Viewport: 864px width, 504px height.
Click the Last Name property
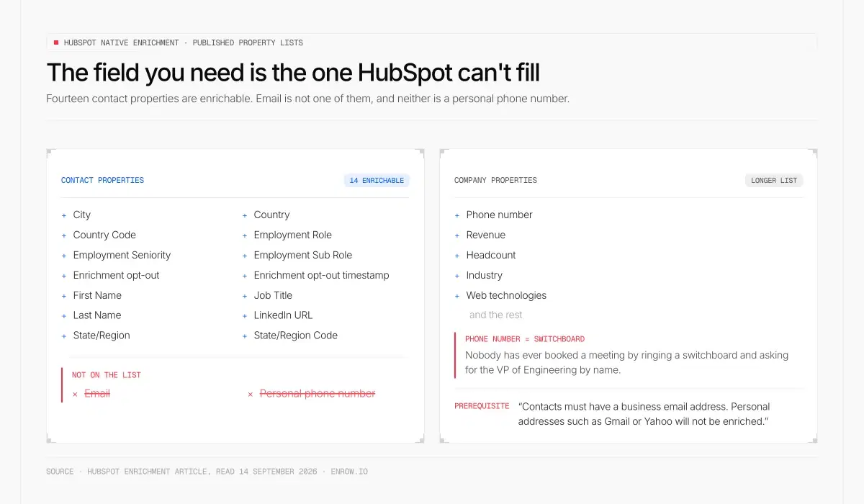pyautogui.click(x=97, y=315)
